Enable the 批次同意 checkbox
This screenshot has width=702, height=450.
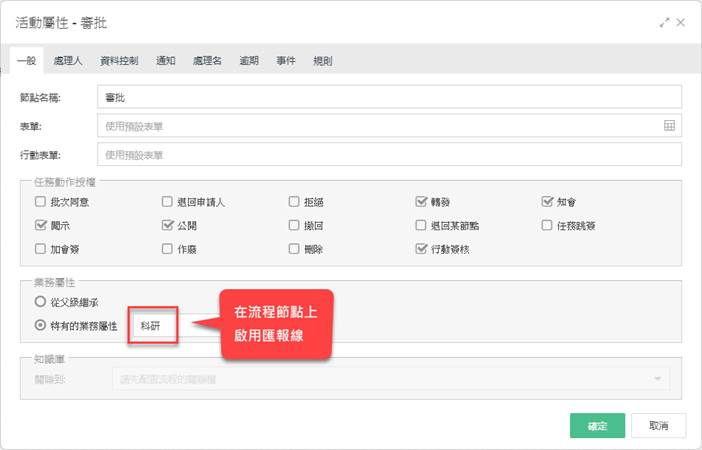click(x=40, y=201)
